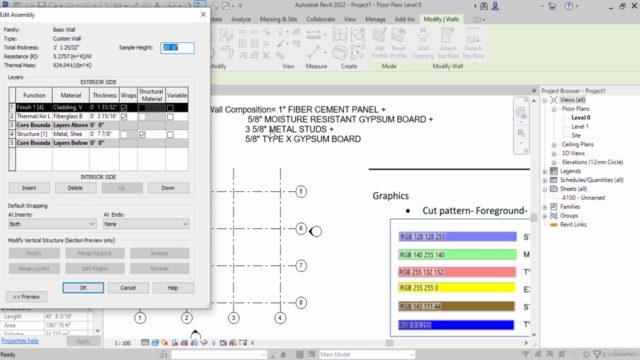This screenshot has height=360, width=640.
Task: Open the Collaborate ribbon tab
Action: click(x=320, y=19)
